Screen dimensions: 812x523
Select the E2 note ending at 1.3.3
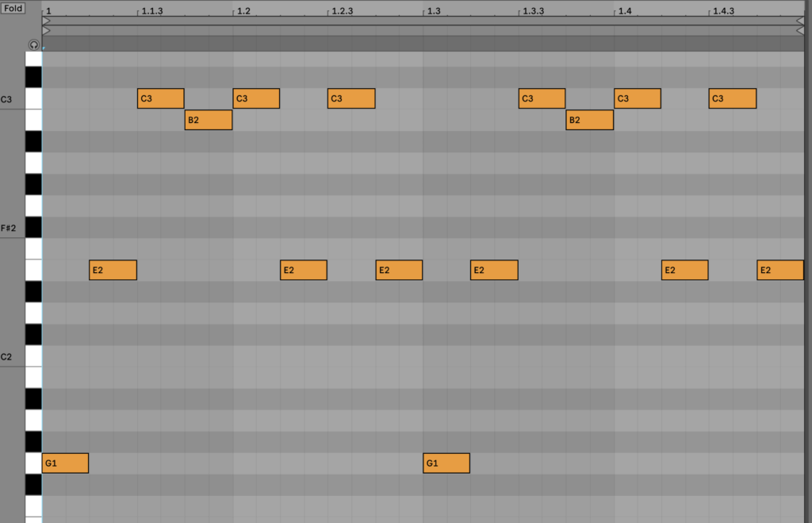point(494,270)
